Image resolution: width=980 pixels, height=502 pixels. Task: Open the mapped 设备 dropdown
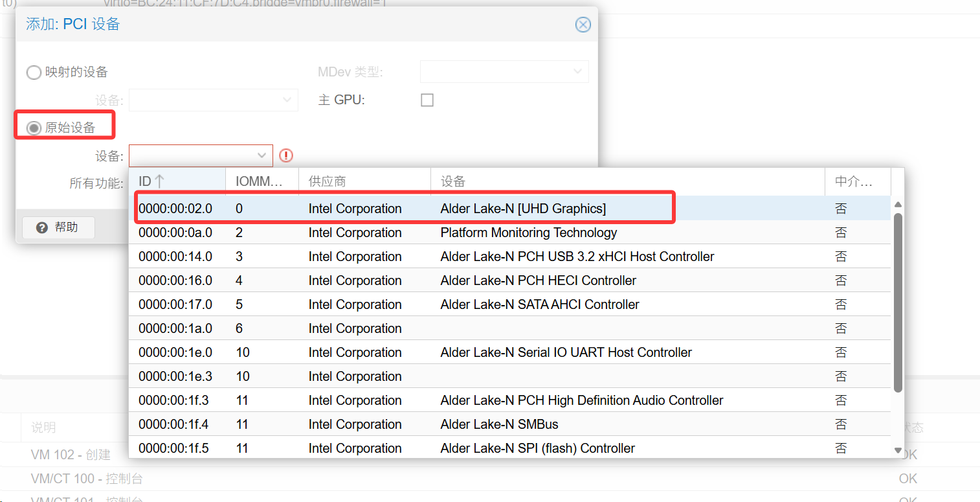[287, 100]
